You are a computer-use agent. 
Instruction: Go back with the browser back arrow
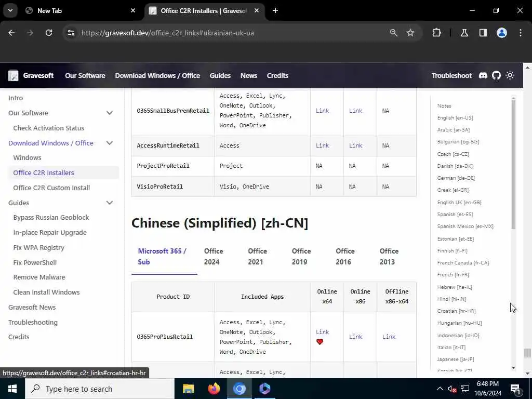11,33
